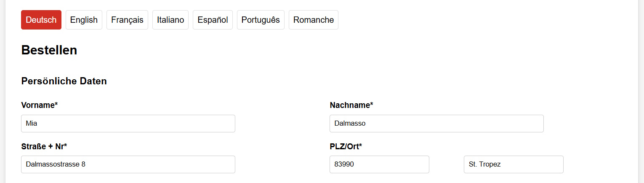This screenshot has height=183, width=644.
Task: Click the PLZ/Ort* label
Action: [346, 146]
